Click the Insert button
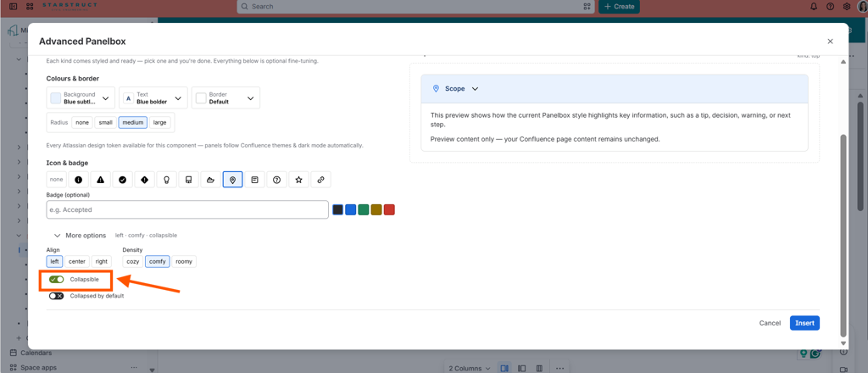The width and height of the screenshot is (868, 373). pos(804,323)
